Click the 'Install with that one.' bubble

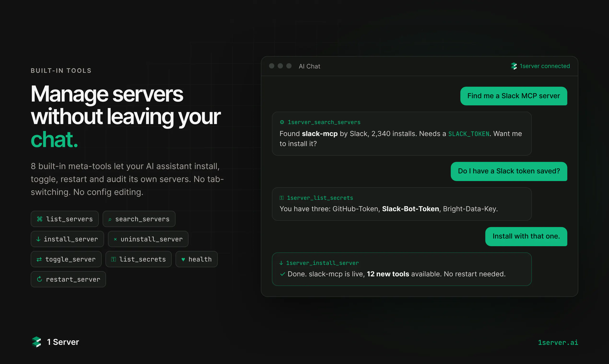(526, 236)
